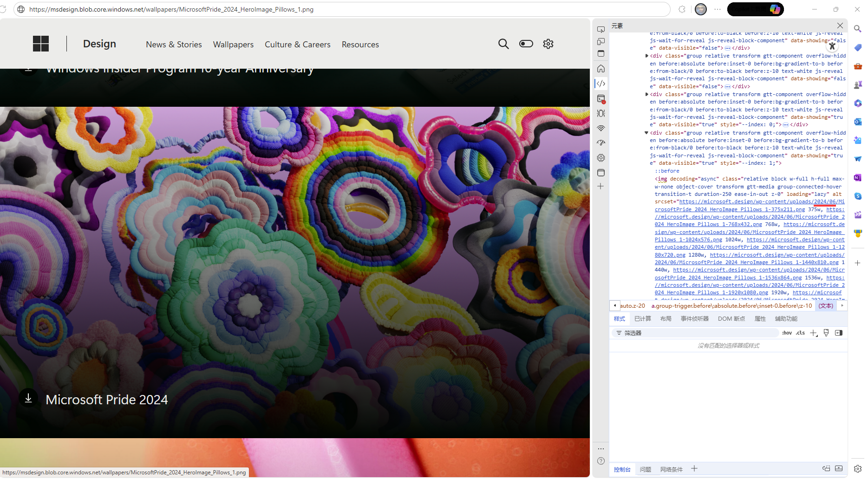Open OneNote in Edge sidebar

click(858, 178)
